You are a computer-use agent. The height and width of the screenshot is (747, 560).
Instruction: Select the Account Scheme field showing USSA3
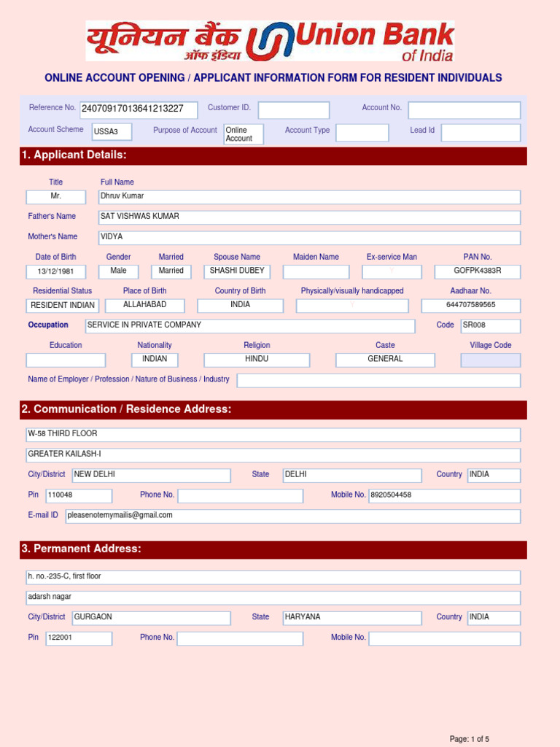click(112, 132)
